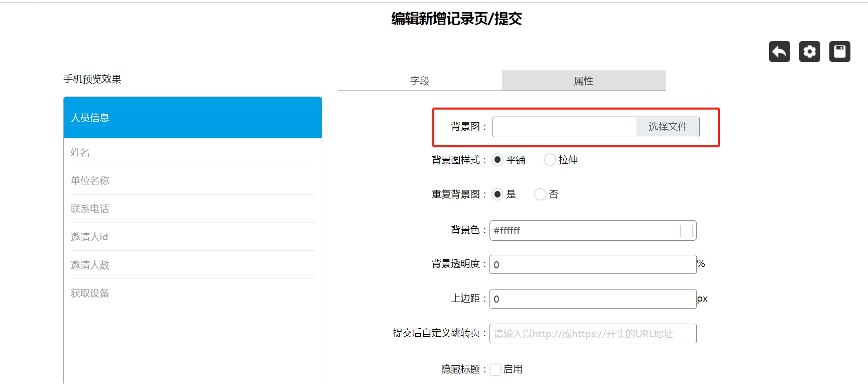Click the 邀请人数 field in preview
Screen dimensions: 868x387
(x=193, y=265)
